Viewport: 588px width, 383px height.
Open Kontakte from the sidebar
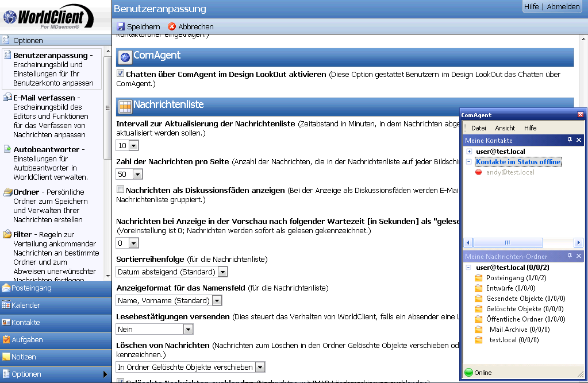26,323
